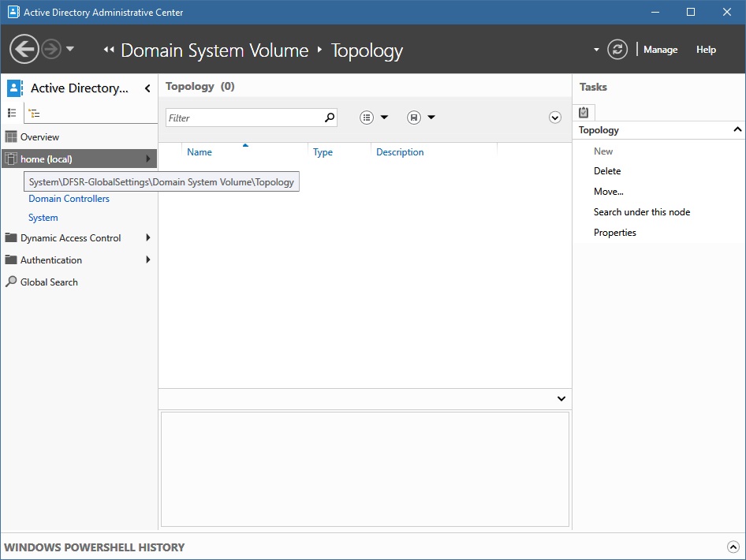This screenshot has height=560, width=746.
Task: Open the Help menu
Action: click(x=706, y=50)
